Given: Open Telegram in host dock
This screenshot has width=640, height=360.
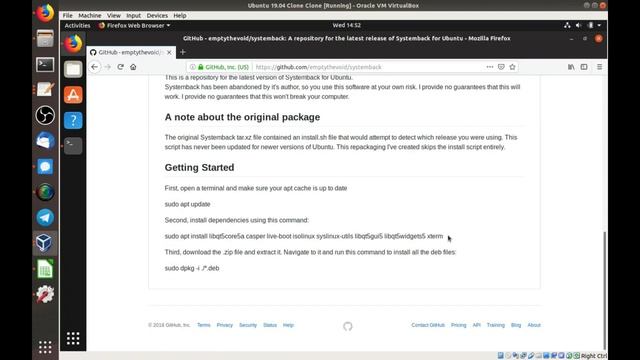Looking at the screenshot, I should coord(45,218).
